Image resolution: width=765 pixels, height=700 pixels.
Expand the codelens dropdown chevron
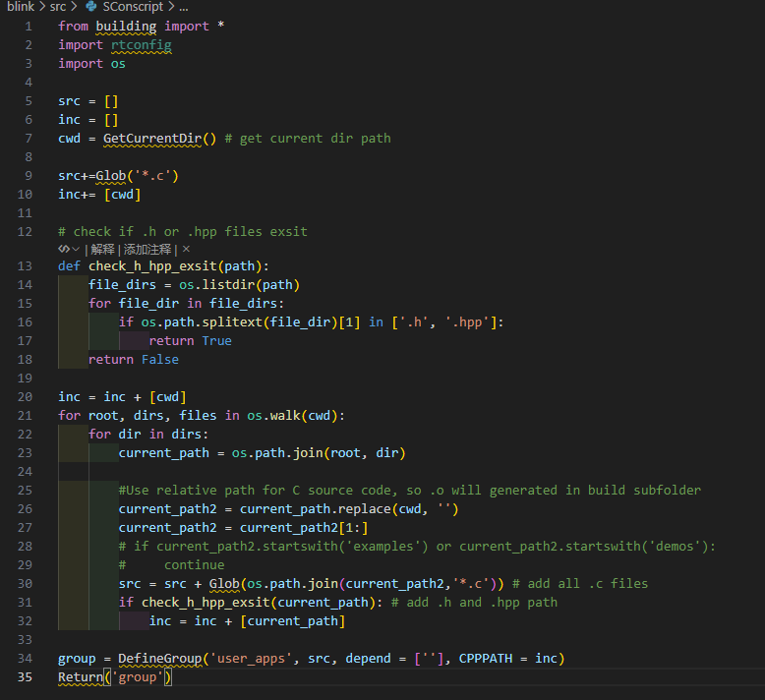76,250
